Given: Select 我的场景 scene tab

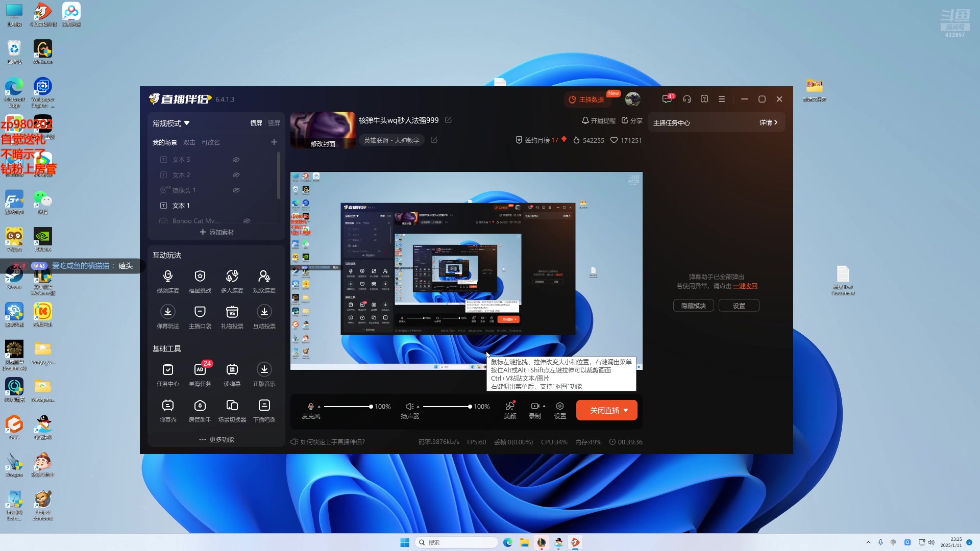Looking at the screenshot, I should pos(164,142).
